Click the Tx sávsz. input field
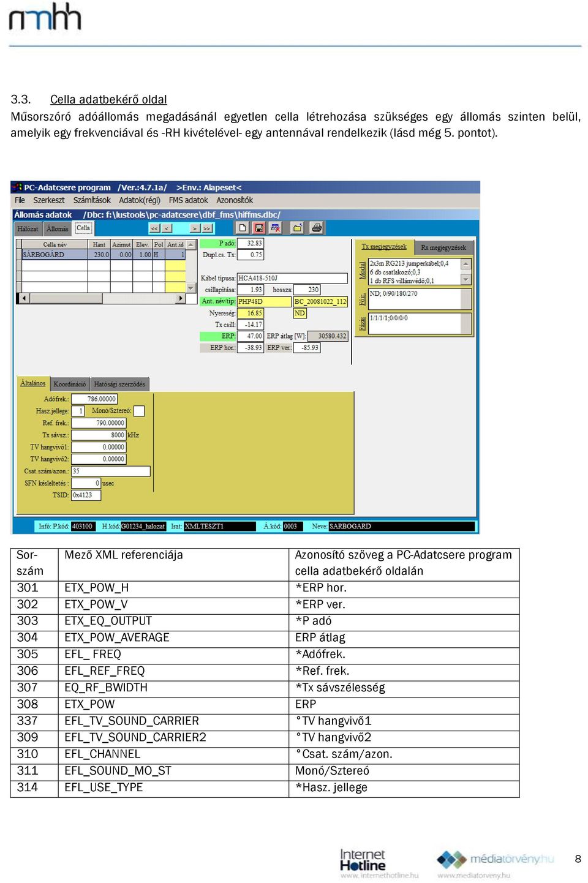Screen dimensions: 588x883 99,435
